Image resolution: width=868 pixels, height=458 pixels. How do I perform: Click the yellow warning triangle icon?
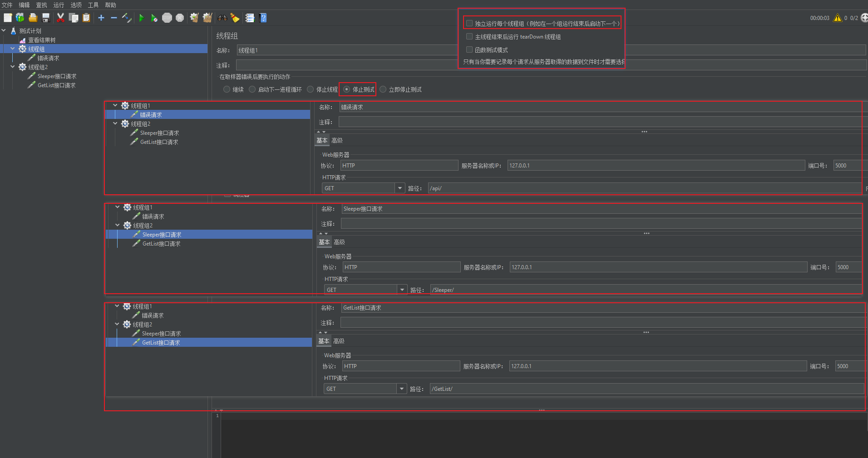pos(838,18)
